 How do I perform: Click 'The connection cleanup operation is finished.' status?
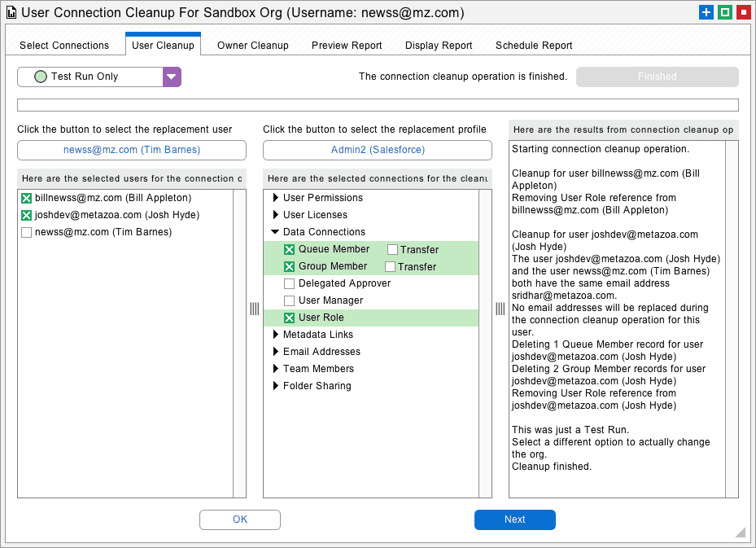[x=463, y=77]
